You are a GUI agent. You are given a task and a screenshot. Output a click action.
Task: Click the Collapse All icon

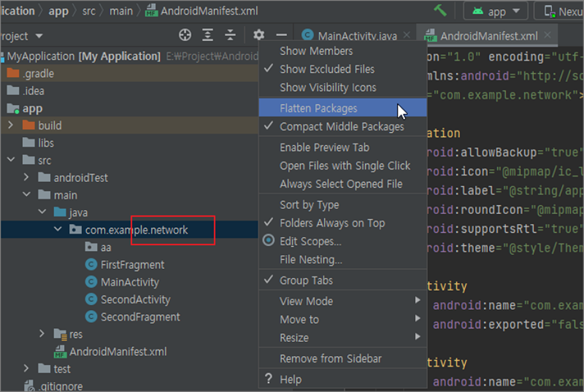pyautogui.click(x=230, y=35)
